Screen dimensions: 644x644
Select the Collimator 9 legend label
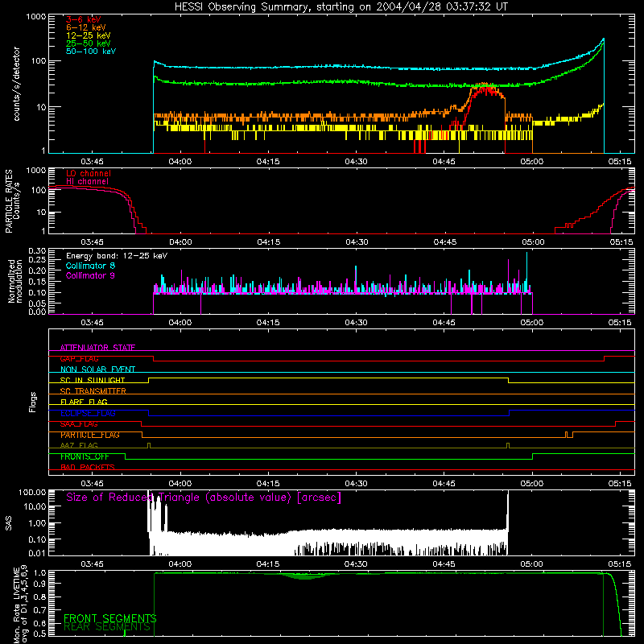pos(90,275)
